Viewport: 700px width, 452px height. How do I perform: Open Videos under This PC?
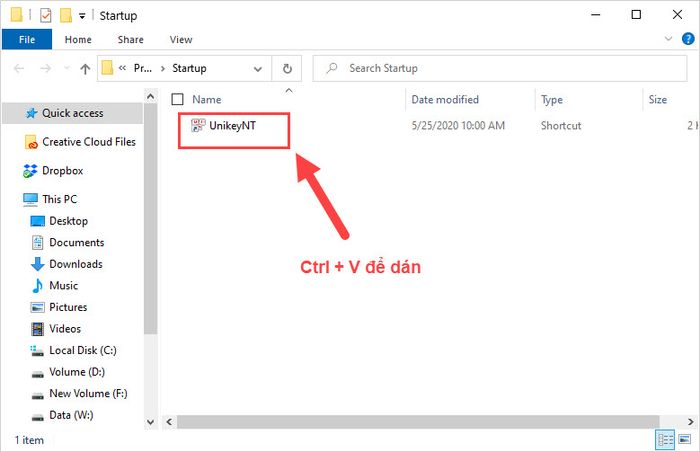(x=65, y=328)
